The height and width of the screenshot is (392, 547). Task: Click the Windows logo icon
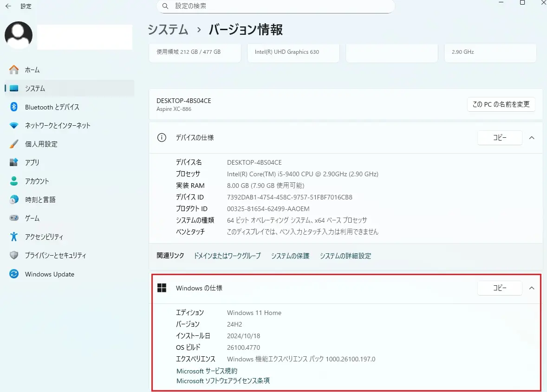point(162,288)
